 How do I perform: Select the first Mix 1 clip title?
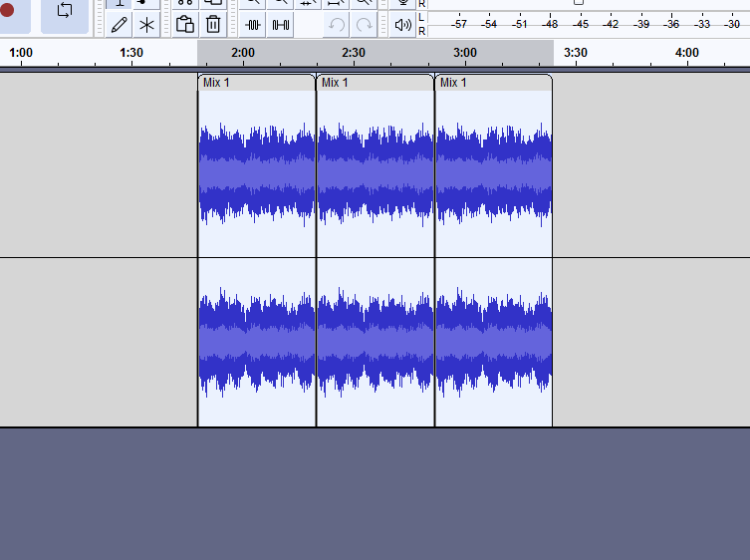click(256, 83)
